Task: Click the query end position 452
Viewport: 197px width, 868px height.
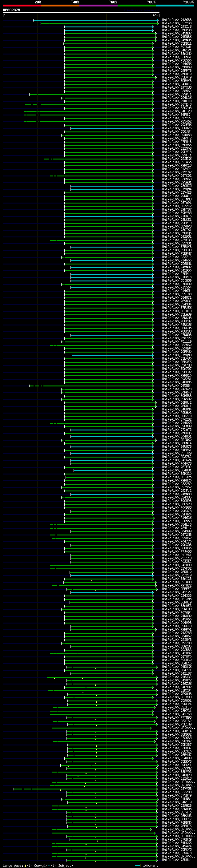Action: coord(155,15)
